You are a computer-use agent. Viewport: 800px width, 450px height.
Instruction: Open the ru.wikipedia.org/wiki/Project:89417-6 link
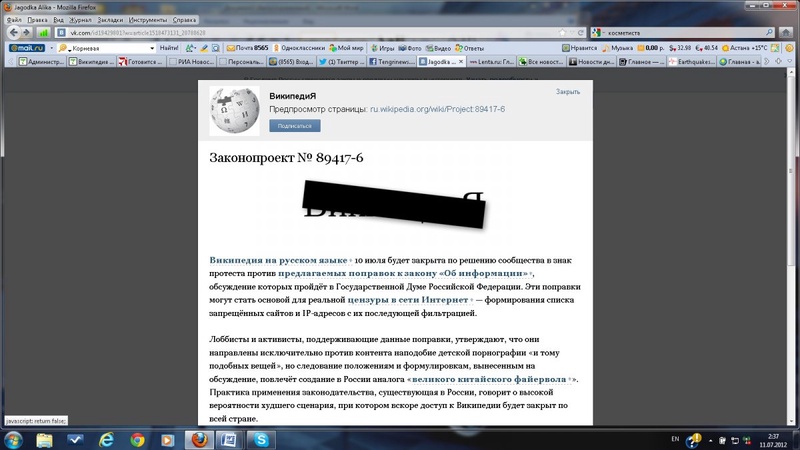[437, 109]
